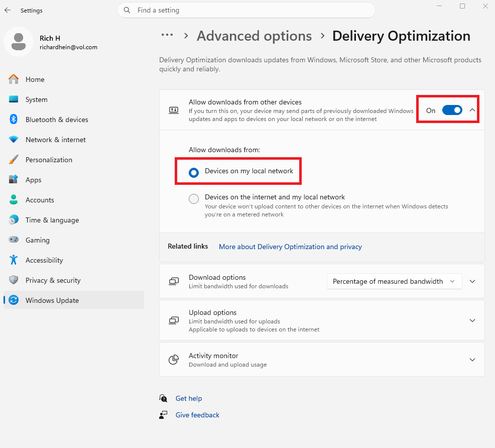Open Bluetooth & devices page
Viewport: 495px width, 448px height.
click(74, 120)
